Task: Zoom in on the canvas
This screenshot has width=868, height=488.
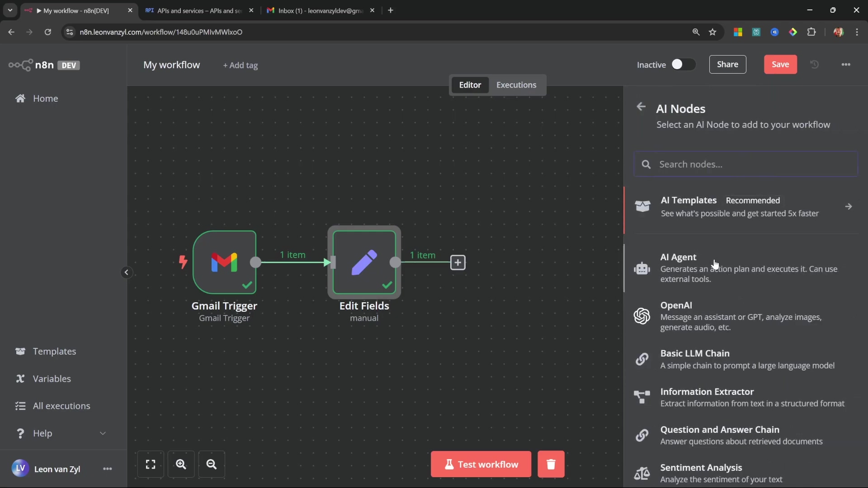Action: coord(181,464)
